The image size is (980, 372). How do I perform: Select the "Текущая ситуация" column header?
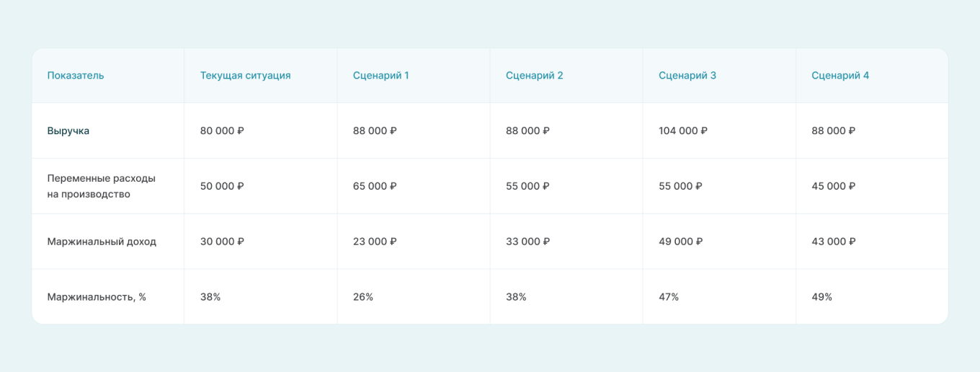245,76
